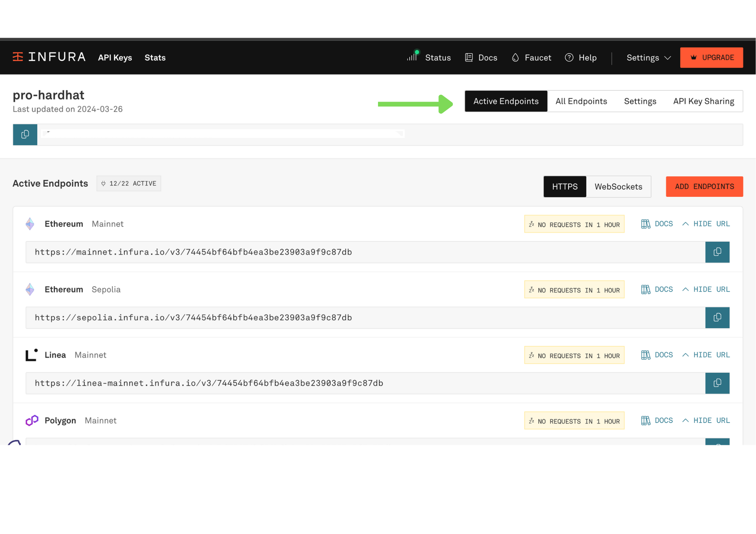This screenshot has height=534, width=756.
Task: Click the UPGRADE button
Action: coord(711,57)
